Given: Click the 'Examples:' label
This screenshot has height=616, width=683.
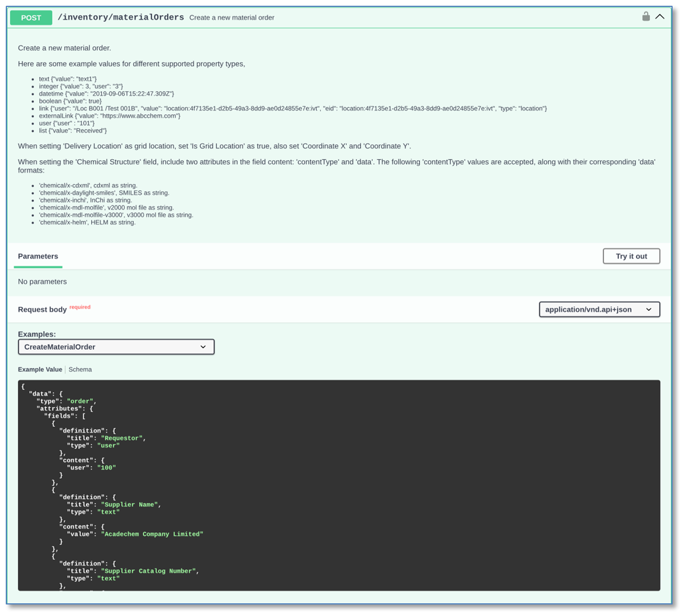Looking at the screenshot, I should coord(37,334).
